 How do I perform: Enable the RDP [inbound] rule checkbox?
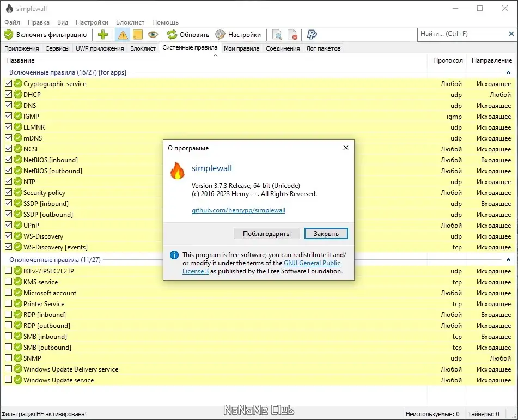pos(8,314)
